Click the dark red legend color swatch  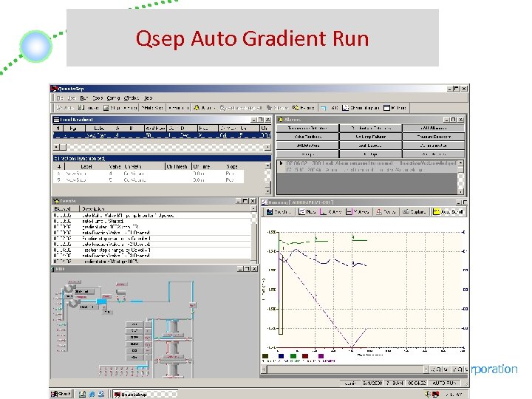point(305,356)
